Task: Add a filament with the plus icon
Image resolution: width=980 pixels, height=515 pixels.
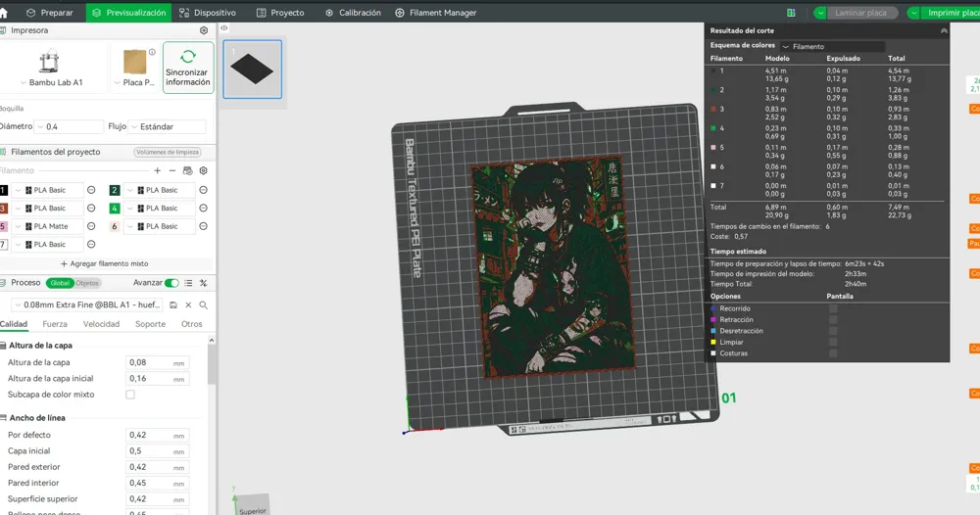Action: 158,170
